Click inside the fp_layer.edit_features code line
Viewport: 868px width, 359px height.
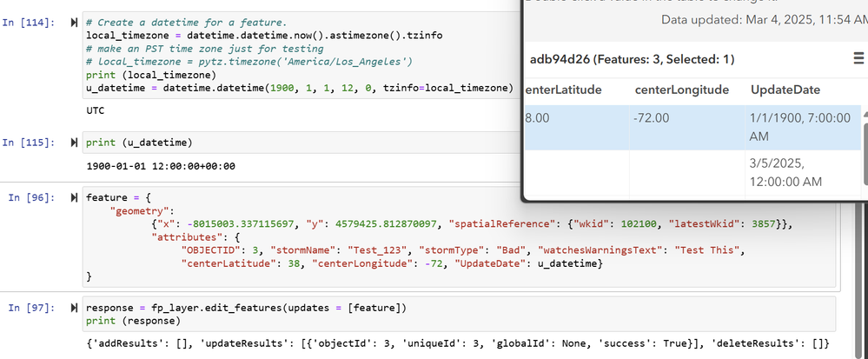click(247, 308)
